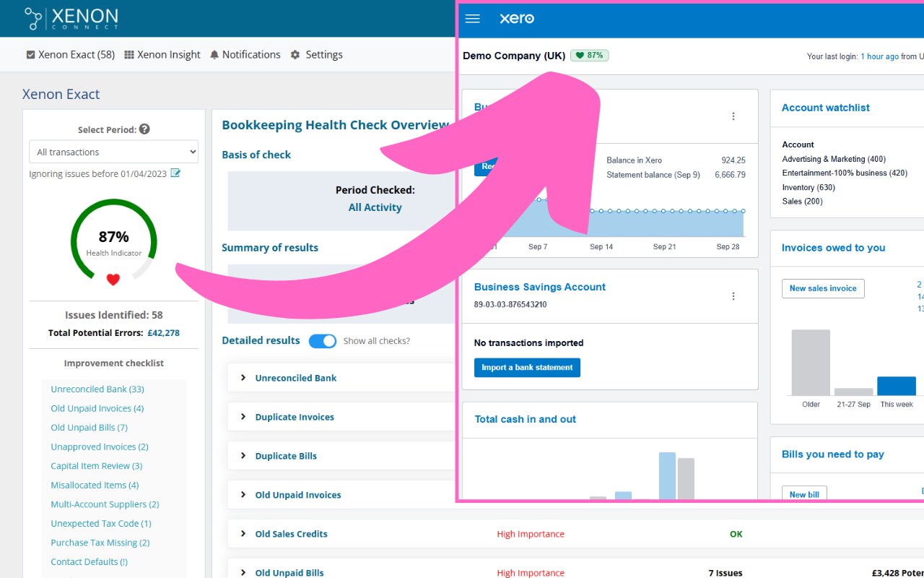Screen dimensions: 924x578
Task: Open Multi-Account Suppliers (2) checklist link
Action: [105, 504]
